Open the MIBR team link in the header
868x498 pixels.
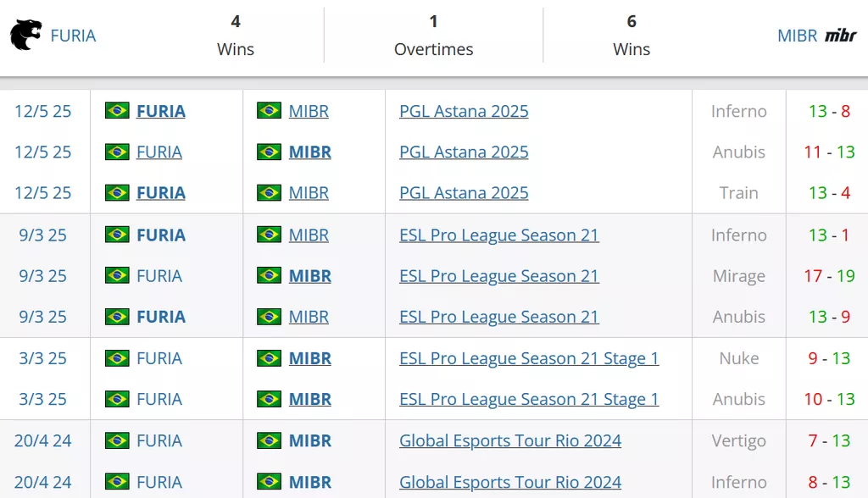(x=797, y=36)
